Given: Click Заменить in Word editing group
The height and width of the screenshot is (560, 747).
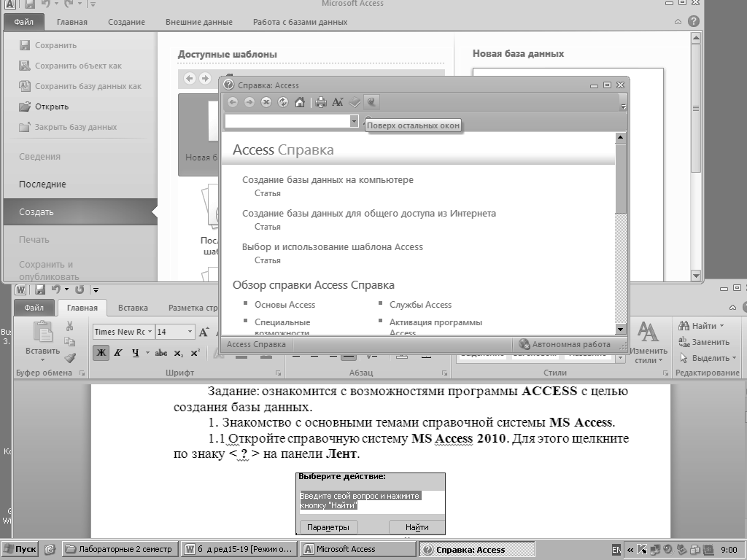Looking at the screenshot, I should (704, 342).
